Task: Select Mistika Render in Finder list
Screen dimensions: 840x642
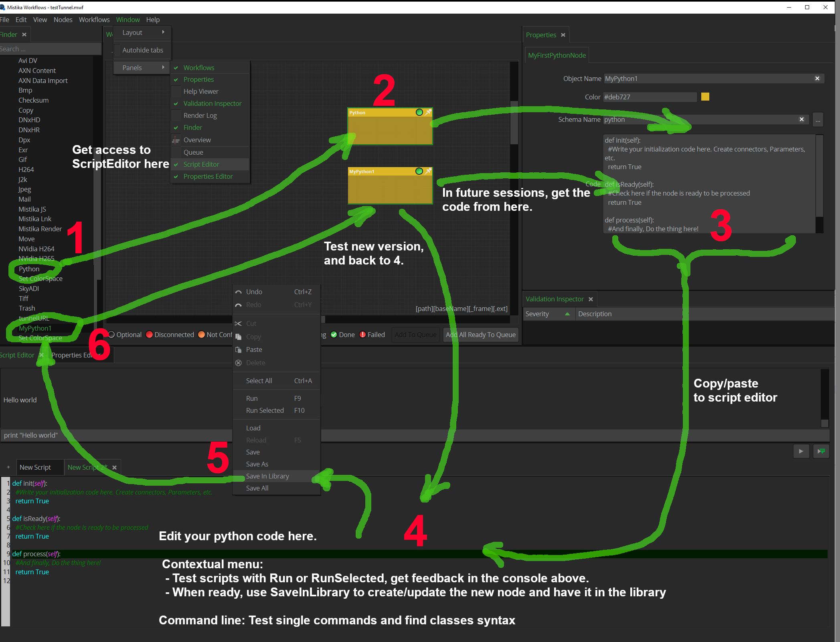Action: click(40, 229)
